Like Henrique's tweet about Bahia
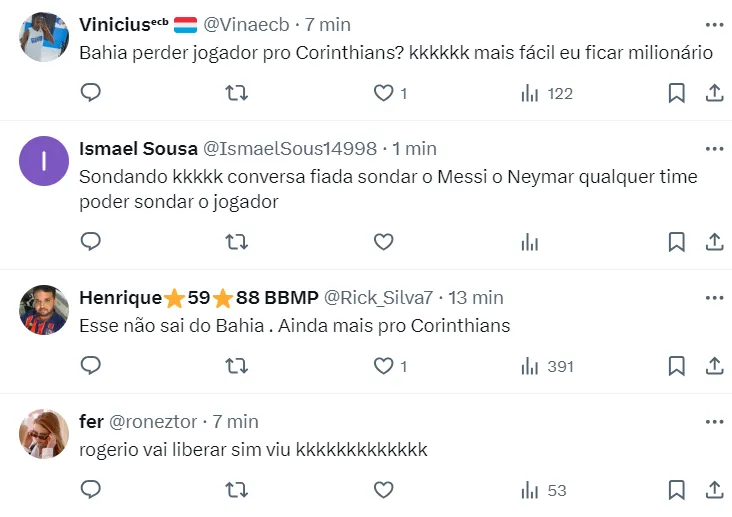Image resolution: width=732 pixels, height=517 pixels. [383, 366]
